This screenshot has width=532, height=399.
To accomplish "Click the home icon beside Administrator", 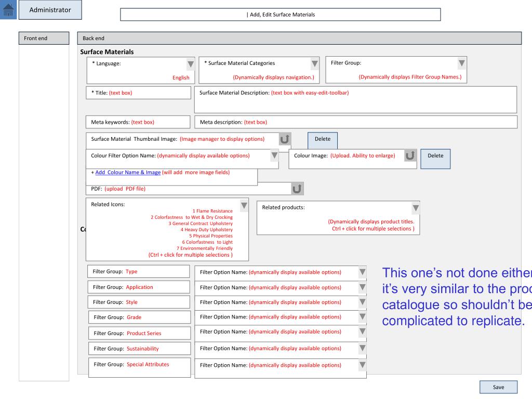I will pyautogui.click(x=8, y=9).
